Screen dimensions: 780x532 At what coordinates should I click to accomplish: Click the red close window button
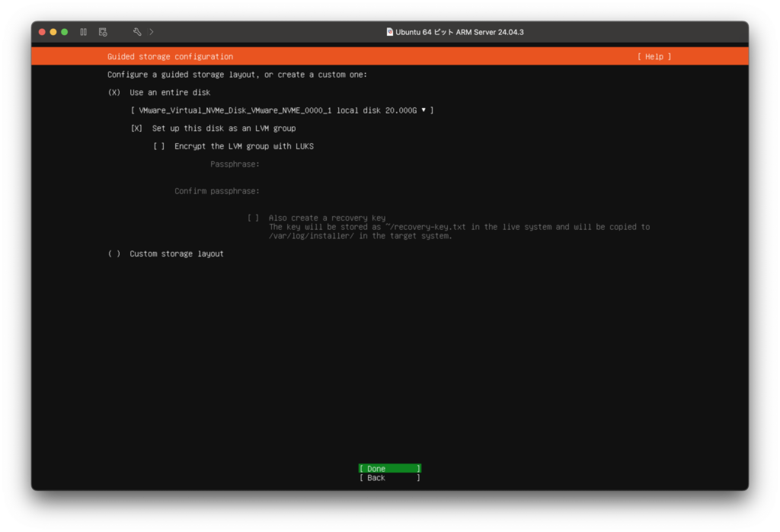coord(42,32)
